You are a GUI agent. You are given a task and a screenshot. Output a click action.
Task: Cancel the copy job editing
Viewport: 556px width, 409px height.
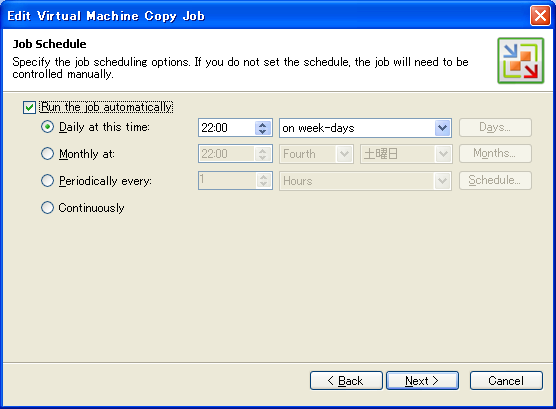click(506, 381)
